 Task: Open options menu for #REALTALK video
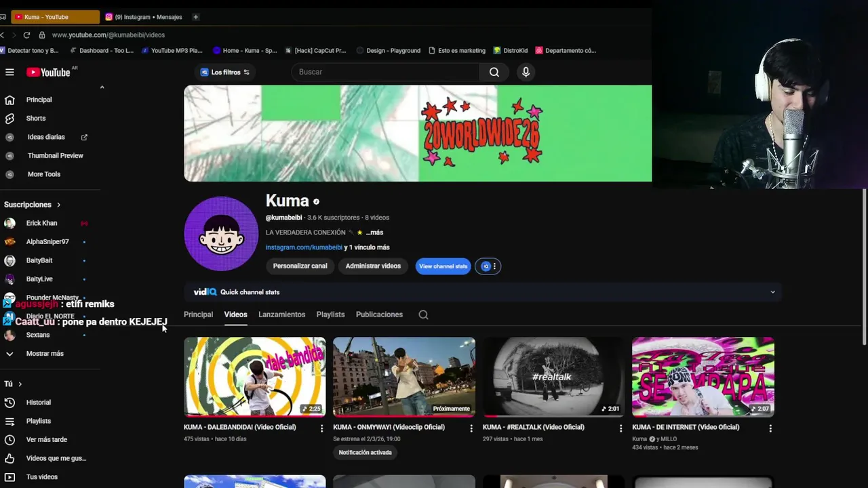620,428
